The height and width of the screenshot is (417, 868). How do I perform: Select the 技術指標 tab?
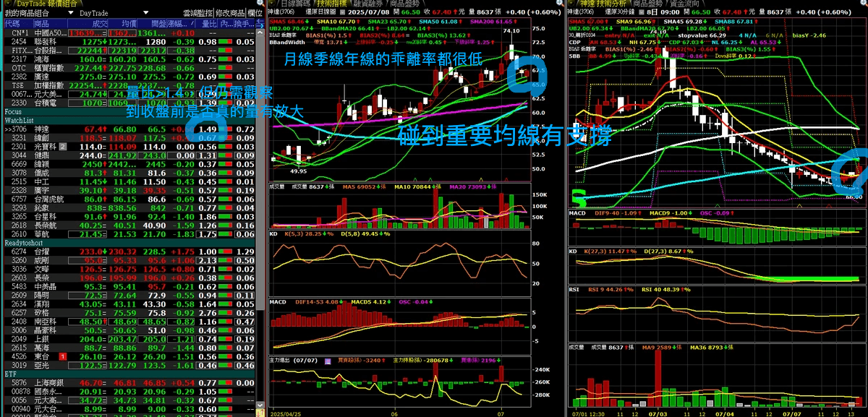point(331,4)
